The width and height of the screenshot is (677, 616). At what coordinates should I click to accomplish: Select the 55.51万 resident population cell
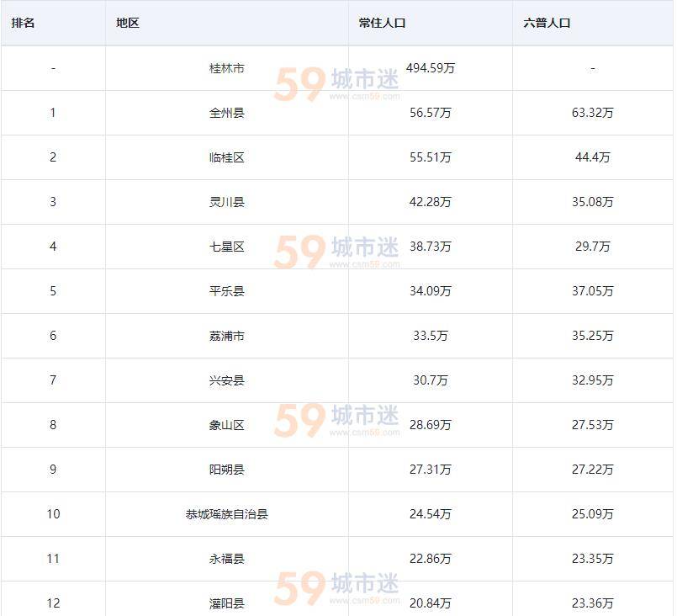pos(431,157)
